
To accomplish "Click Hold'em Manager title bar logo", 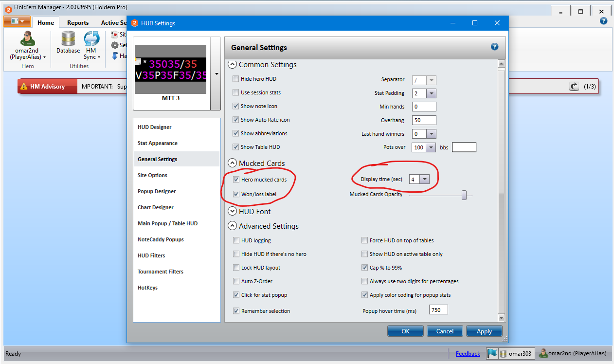I will 8,10.
